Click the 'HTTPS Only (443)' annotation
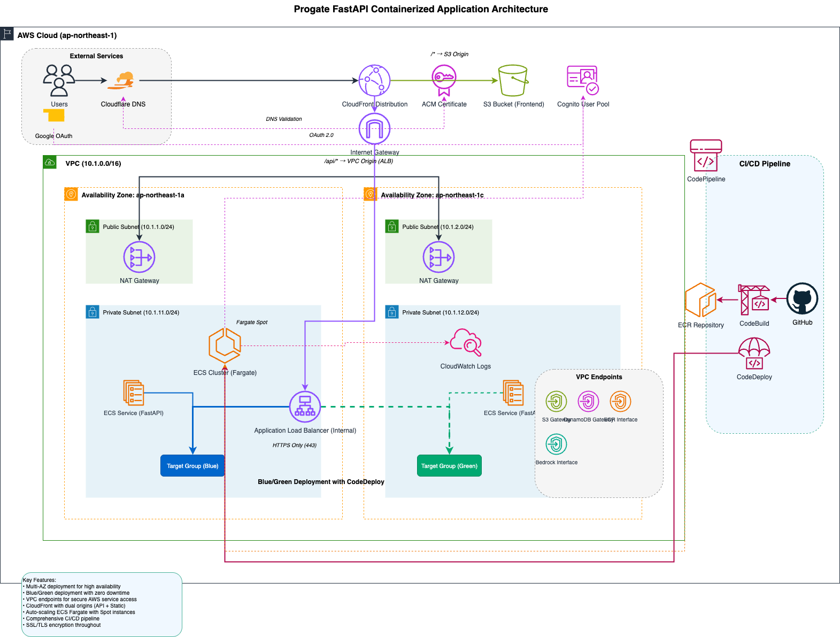 click(295, 445)
